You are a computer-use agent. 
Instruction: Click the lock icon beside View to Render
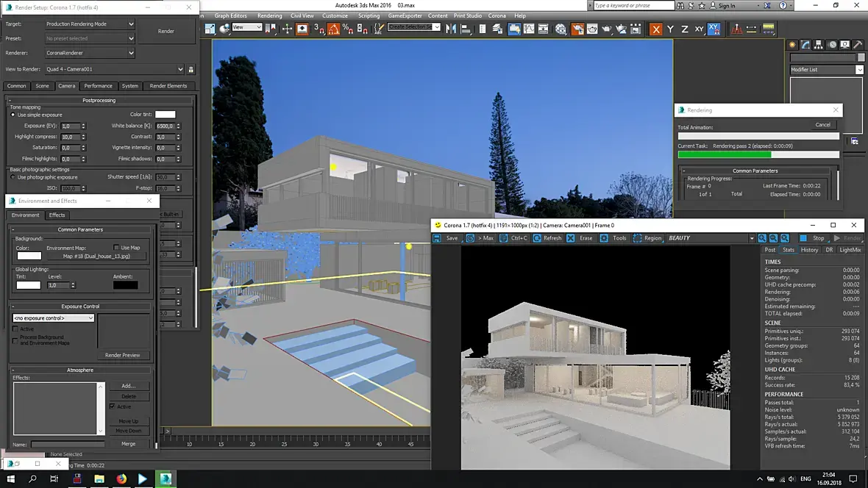[191, 70]
